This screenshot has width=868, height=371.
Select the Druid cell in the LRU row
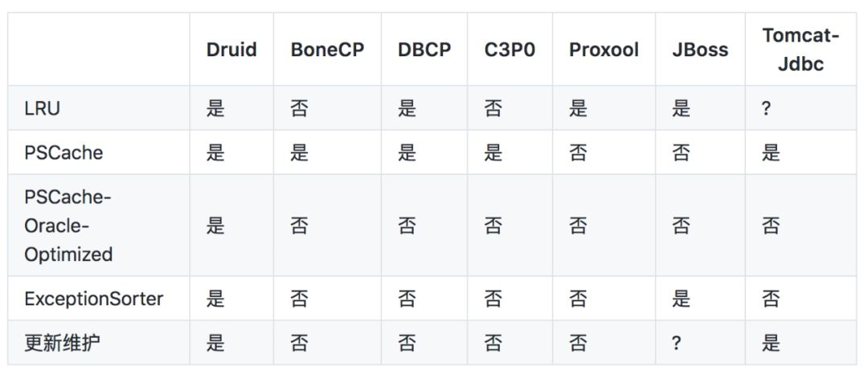coord(215,108)
